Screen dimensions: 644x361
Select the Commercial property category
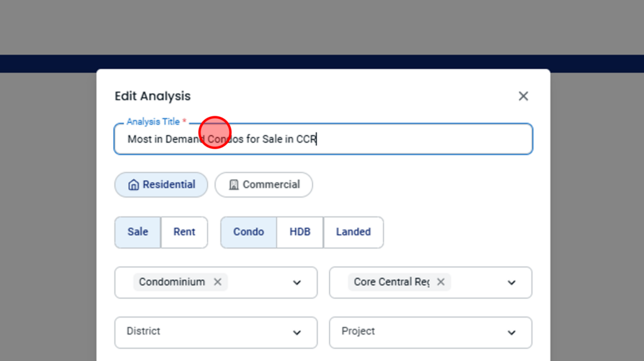point(264,185)
